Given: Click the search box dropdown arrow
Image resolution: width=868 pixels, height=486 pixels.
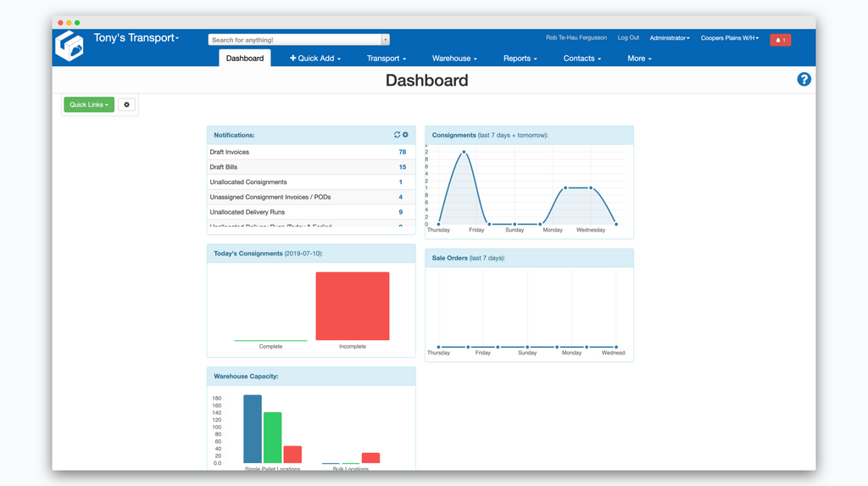Looking at the screenshot, I should [x=385, y=40].
